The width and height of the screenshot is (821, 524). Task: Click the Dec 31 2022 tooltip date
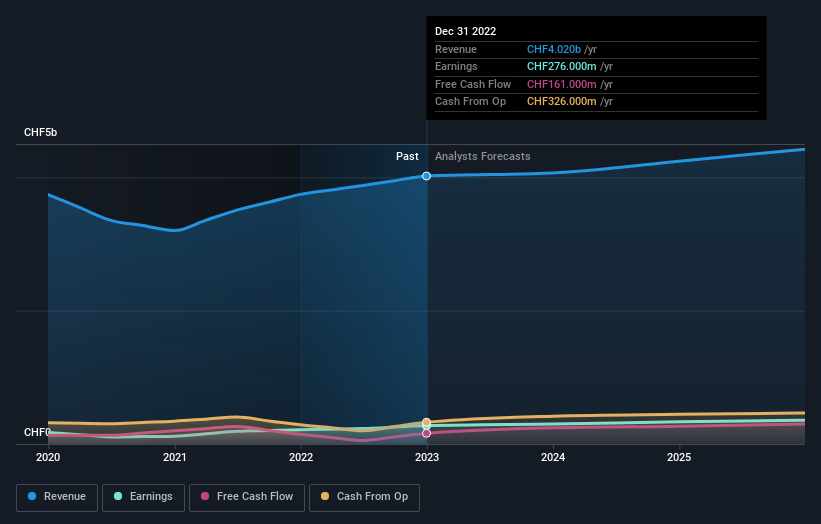(465, 31)
